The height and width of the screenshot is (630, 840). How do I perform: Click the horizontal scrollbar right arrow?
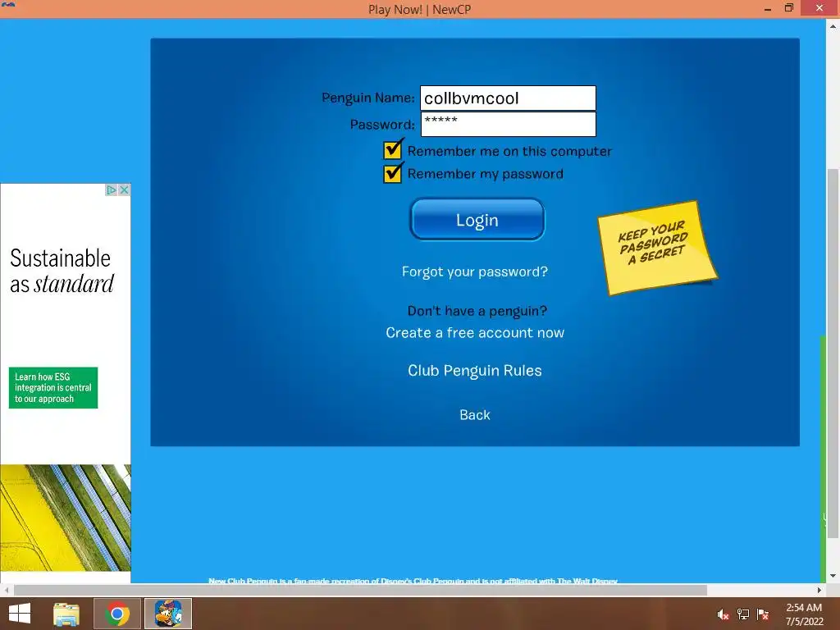click(x=819, y=590)
